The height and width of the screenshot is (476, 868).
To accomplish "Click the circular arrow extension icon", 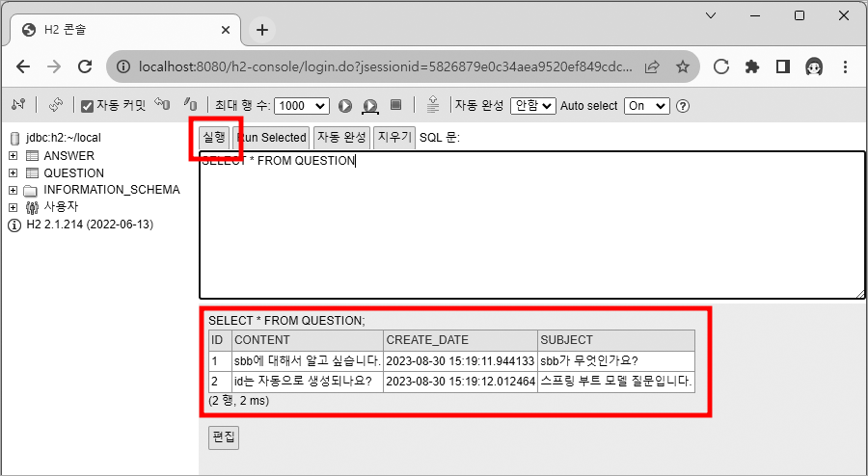I will tap(720, 66).
